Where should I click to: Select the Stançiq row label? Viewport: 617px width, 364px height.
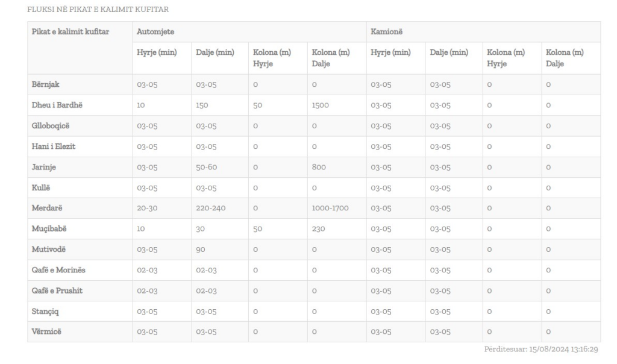click(45, 312)
